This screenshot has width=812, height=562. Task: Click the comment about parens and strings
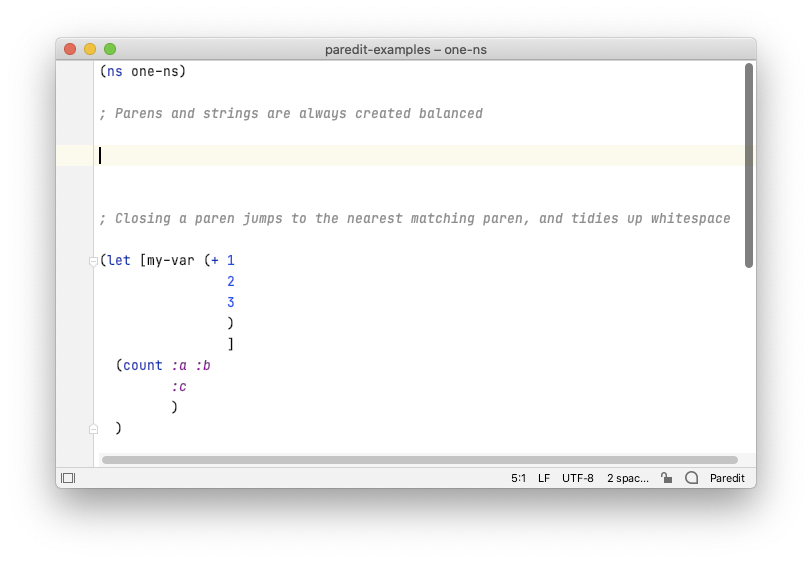[x=291, y=113]
